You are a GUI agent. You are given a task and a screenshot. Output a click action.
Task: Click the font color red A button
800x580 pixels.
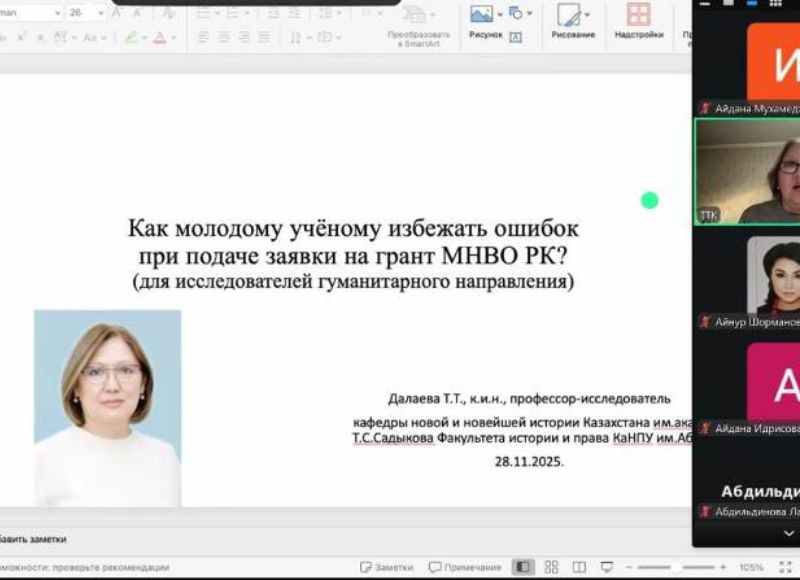[x=159, y=38]
